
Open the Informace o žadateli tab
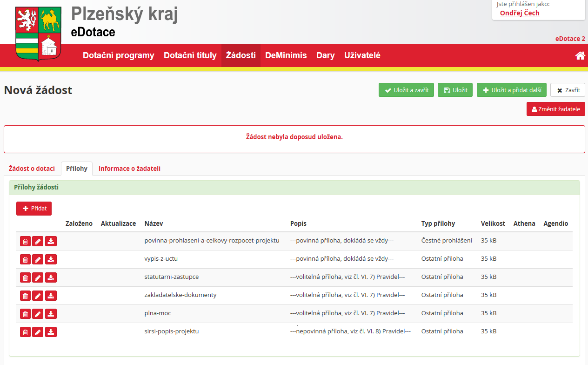(129, 169)
